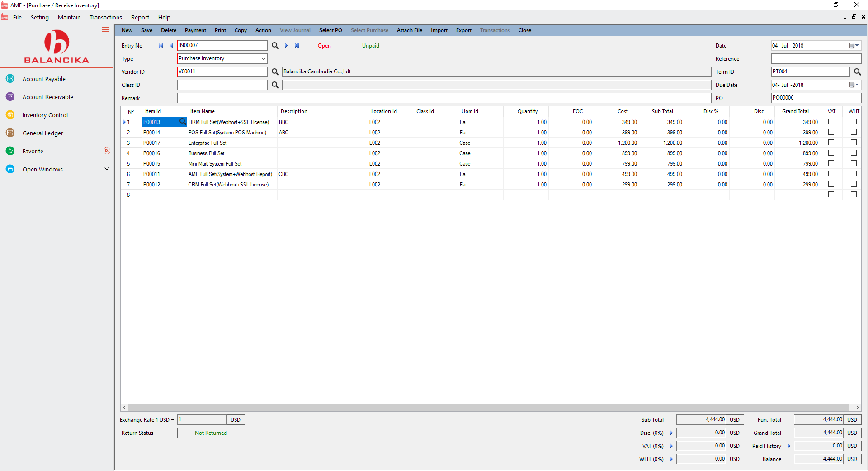Expand Disc. (0%) detail arrow

pos(671,433)
